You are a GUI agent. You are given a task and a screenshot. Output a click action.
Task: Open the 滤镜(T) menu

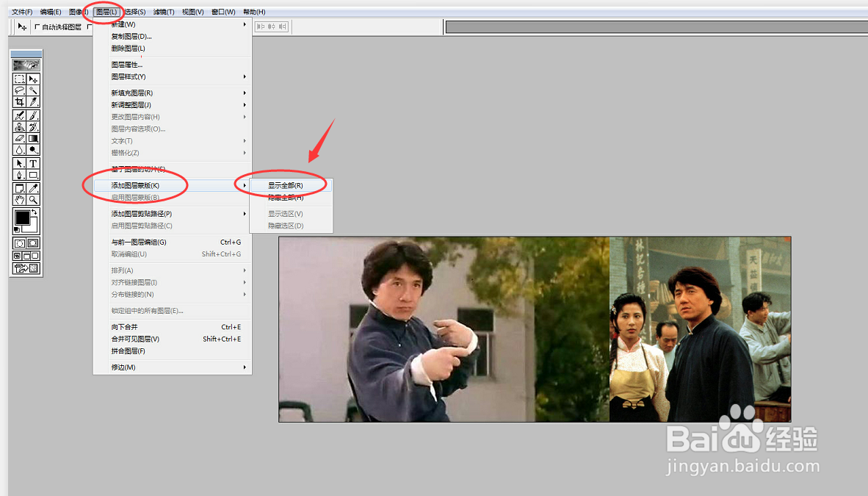click(163, 12)
